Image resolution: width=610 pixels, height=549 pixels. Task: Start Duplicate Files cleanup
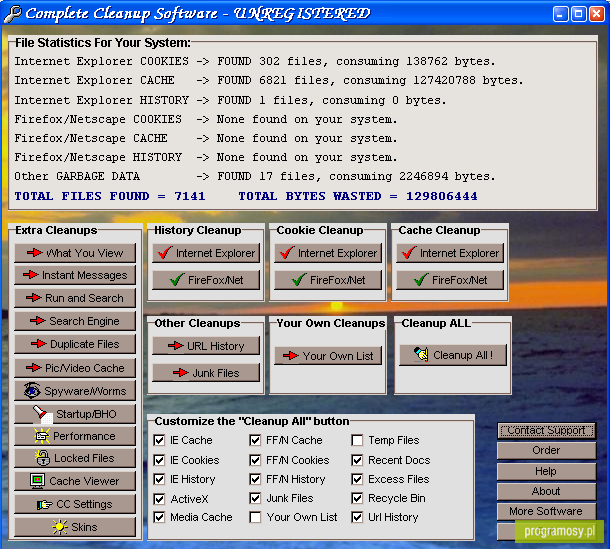click(x=75, y=344)
